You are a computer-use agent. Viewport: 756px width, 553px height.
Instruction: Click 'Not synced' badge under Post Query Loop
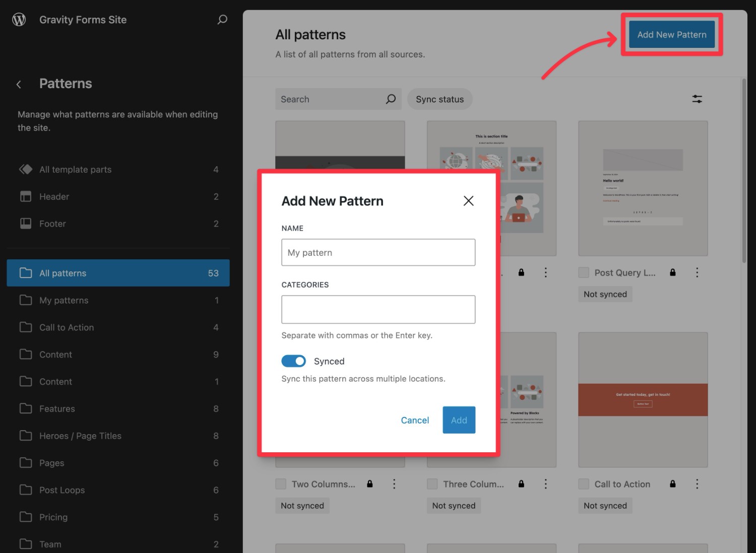pos(605,294)
